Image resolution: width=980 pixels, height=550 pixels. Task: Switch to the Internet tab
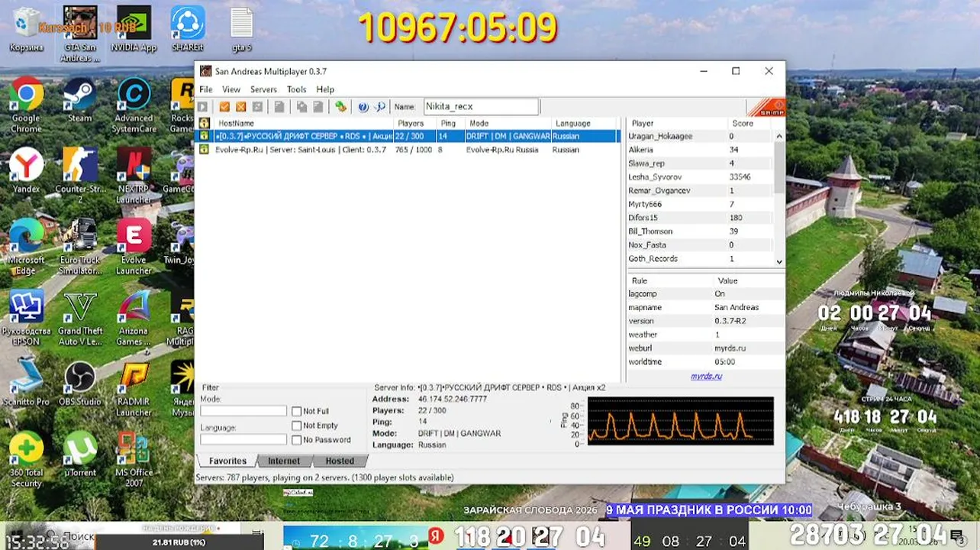click(x=284, y=461)
